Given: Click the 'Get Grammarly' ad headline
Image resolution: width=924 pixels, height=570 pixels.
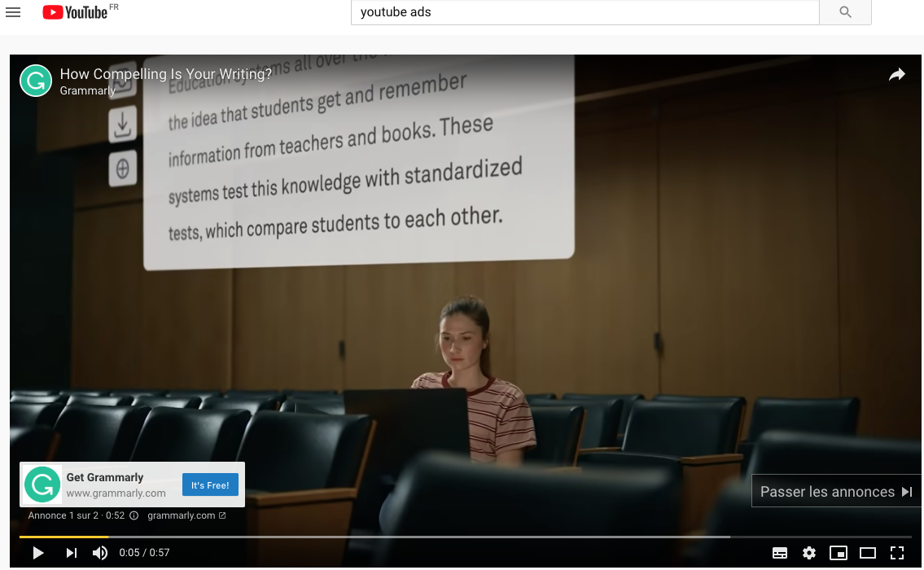Looking at the screenshot, I should [105, 477].
